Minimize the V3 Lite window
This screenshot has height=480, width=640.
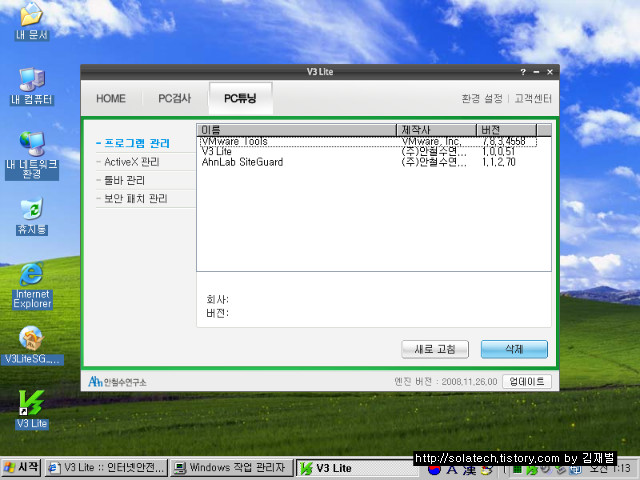tap(536, 72)
